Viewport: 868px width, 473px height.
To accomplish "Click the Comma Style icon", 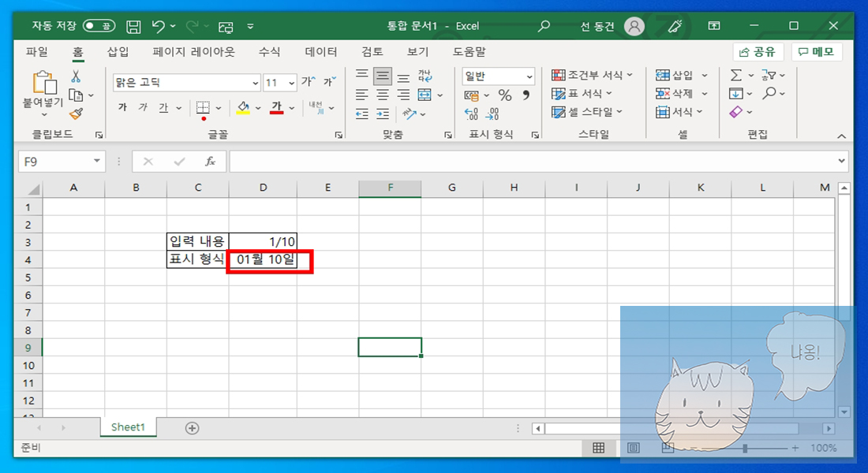I will [526, 95].
